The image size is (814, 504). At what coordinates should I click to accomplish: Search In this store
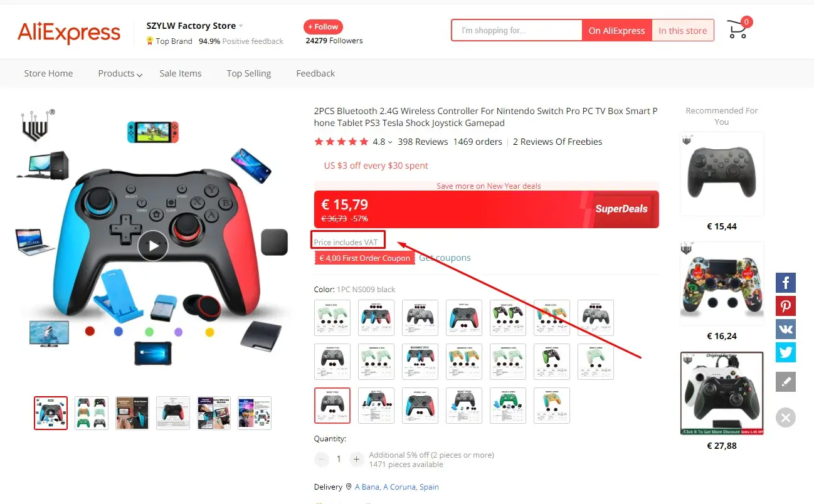[682, 30]
